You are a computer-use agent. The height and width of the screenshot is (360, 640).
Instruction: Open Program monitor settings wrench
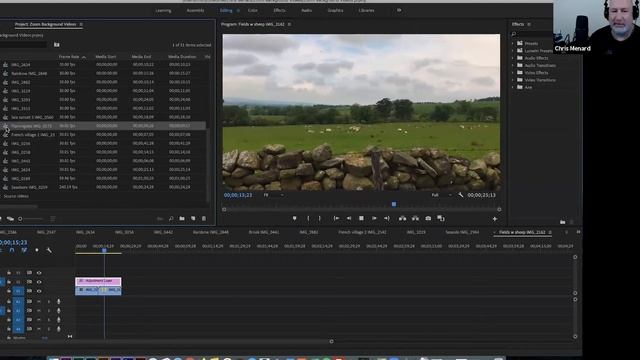point(461,195)
